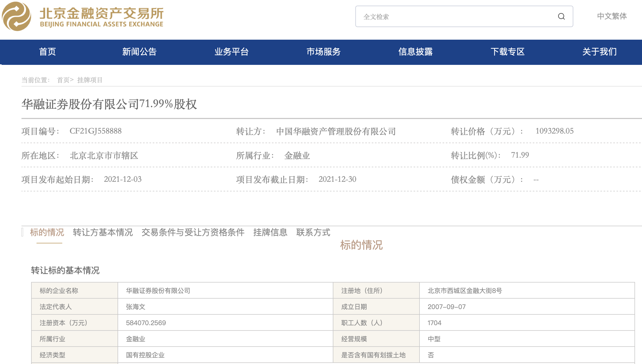Click the industry value 金融业 beside 所属行业：
Screen dimensions: 642x364
(x=297, y=155)
